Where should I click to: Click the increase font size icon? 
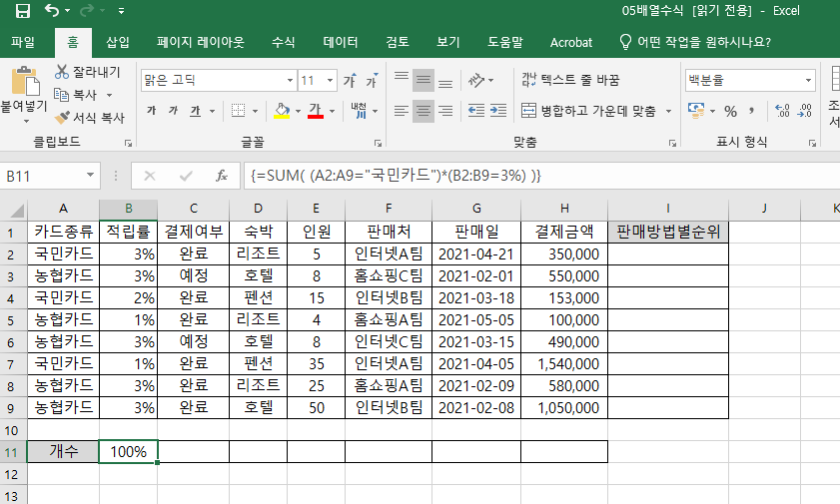pos(350,80)
